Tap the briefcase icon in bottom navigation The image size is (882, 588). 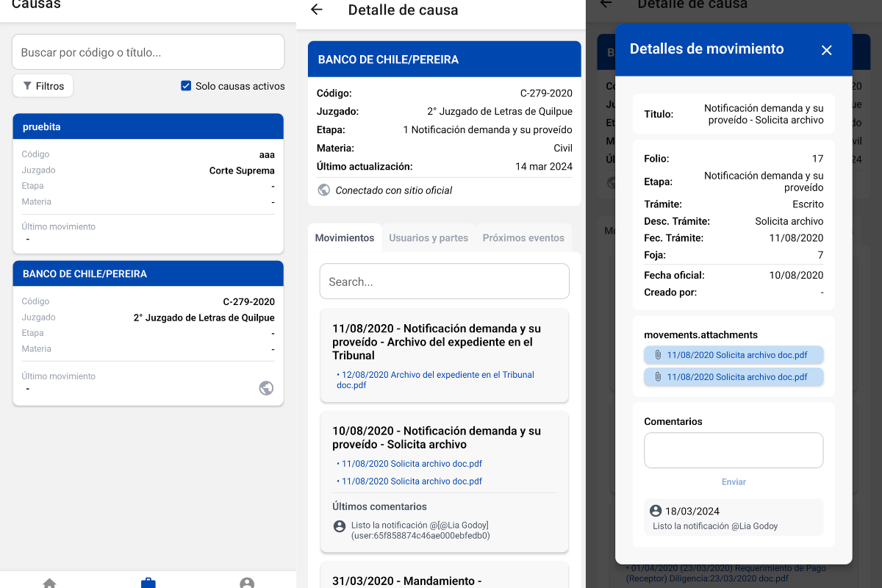(x=148, y=583)
